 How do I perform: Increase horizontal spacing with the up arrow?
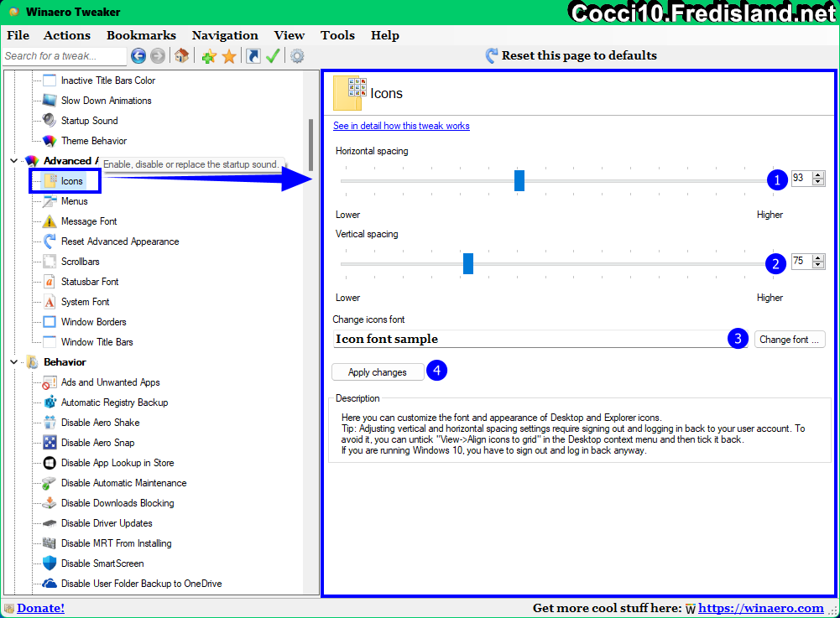point(818,174)
